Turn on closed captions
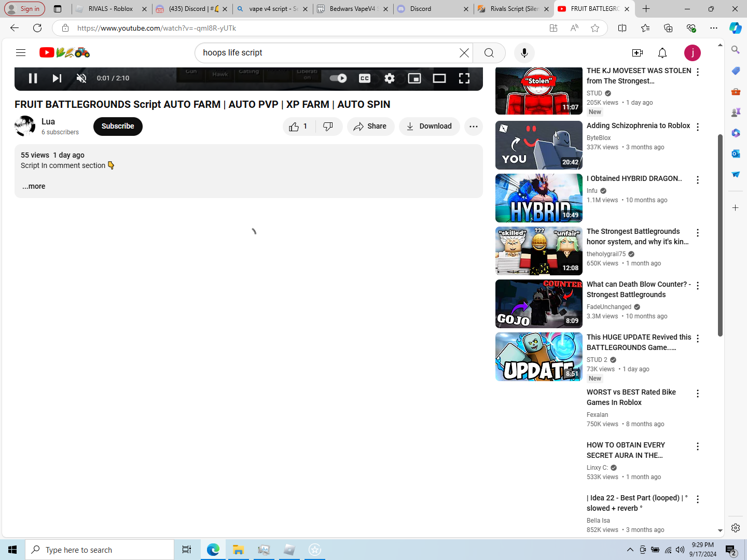The image size is (747, 560). [365, 78]
